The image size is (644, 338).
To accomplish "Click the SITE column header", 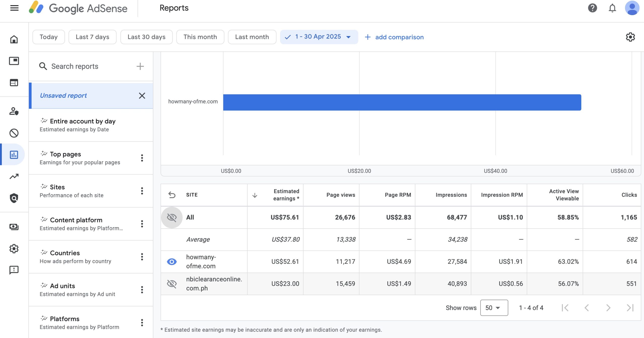I will tap(192, 195).
